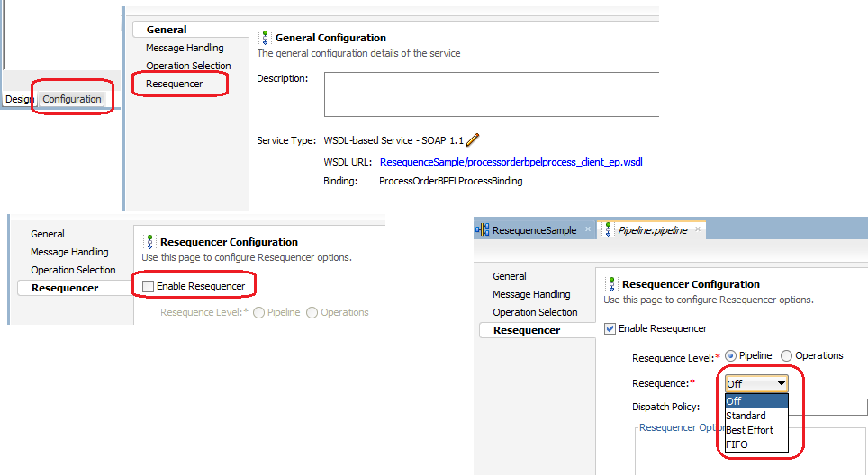The image size is (868, 475).
Task: Choose FIFO in the Resequence list
Action: (x=756, y=444)
